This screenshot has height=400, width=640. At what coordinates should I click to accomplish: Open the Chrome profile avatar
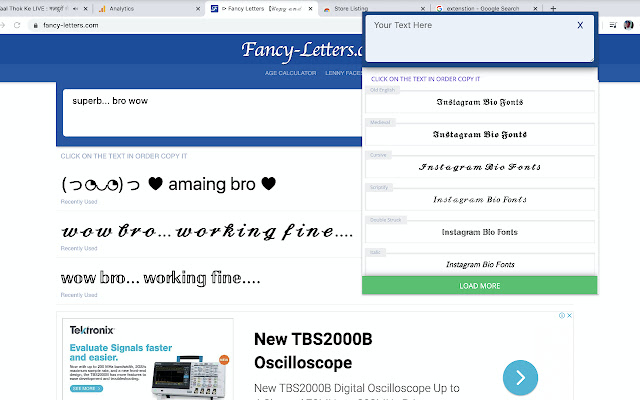629,25
